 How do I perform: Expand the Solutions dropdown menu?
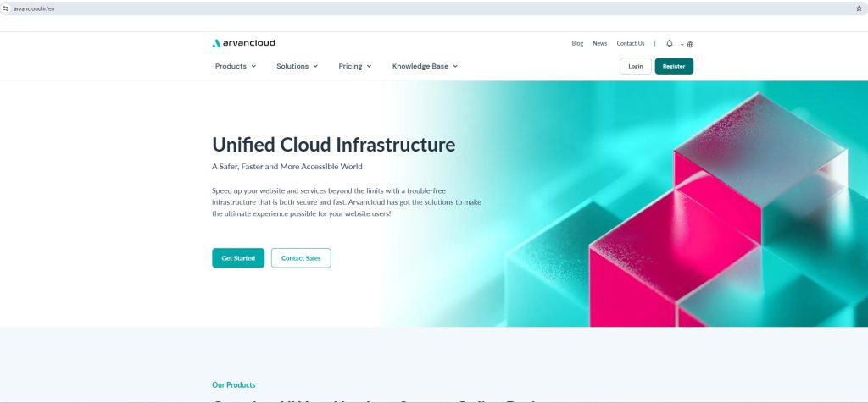[297, 66]
